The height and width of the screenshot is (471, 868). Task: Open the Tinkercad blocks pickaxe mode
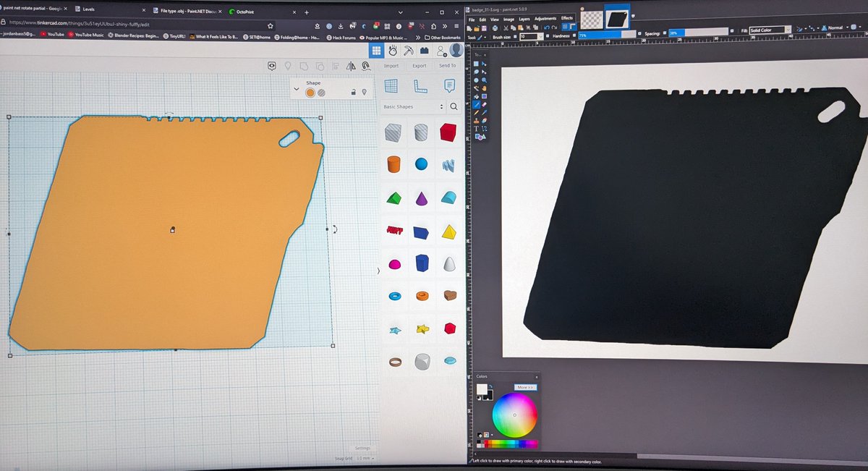click(408, 50)
